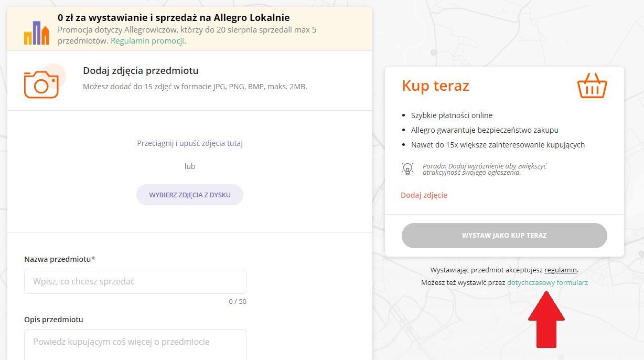The height and width of the screenshot is (360, 644).
Task: Focus the Nazwa przedmiotu text field
Action: tap(135, 281)
